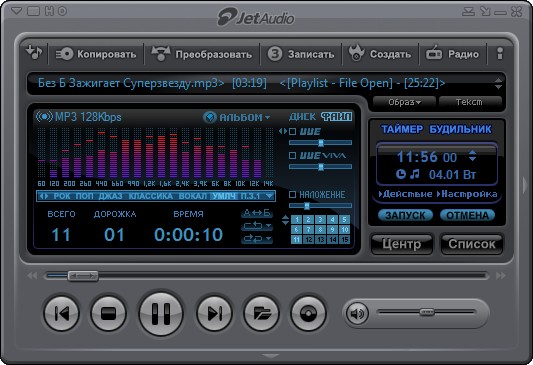Open the Список playlist button
Viewport: 533px width, 365px height.
[x=471, y=244]
